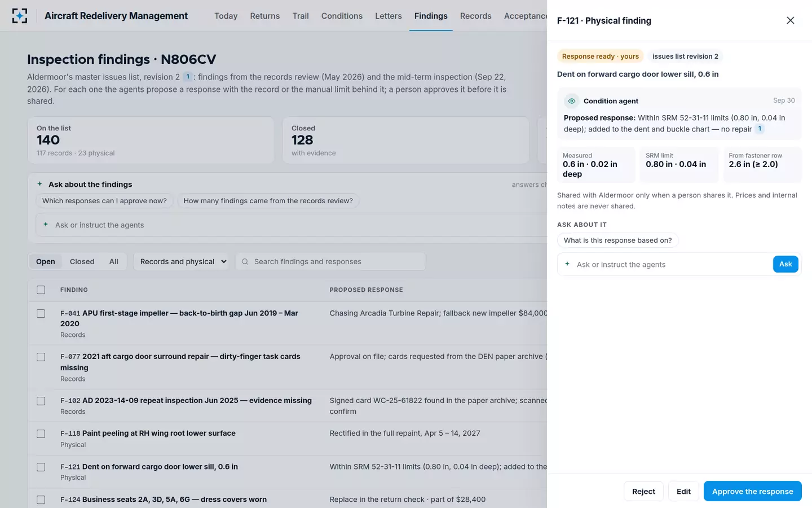The width and height of the screenshot is (812, 508).
Task: Open citation 1 in the proposed response
Action: pos(760,129)
